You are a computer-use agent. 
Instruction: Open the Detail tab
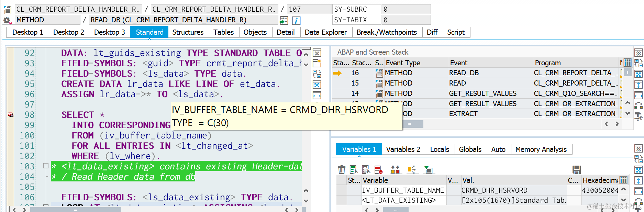(x=286, y=32)
